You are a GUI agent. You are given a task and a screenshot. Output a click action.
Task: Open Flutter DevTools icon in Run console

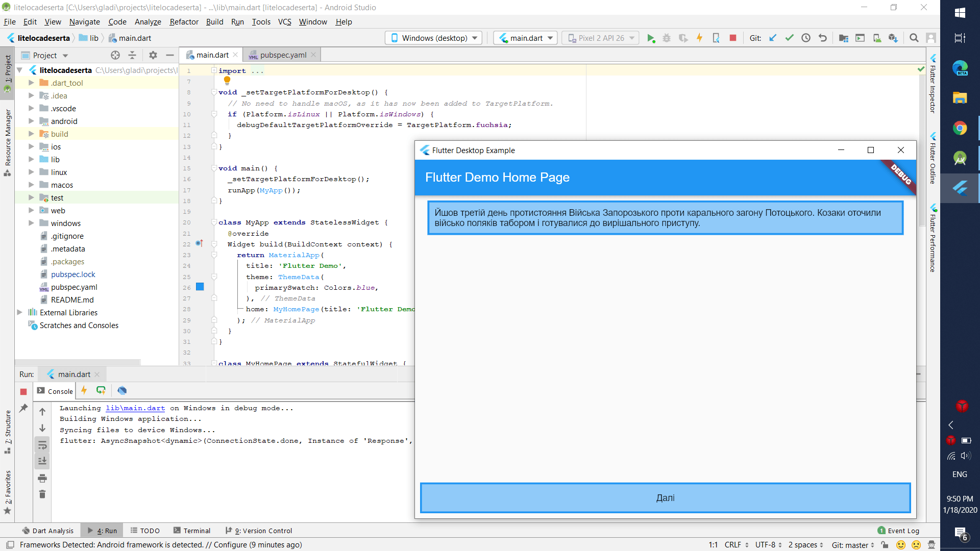[122, 391]
